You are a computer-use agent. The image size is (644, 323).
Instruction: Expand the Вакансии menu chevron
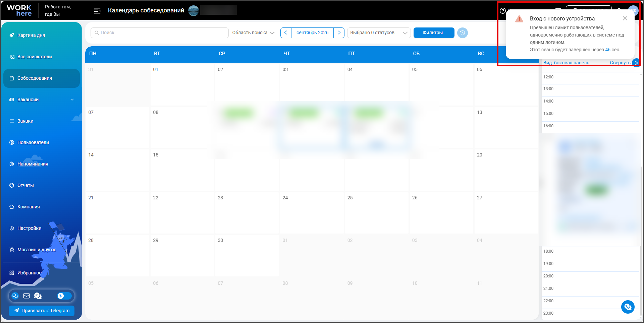[x=72, y=100]
